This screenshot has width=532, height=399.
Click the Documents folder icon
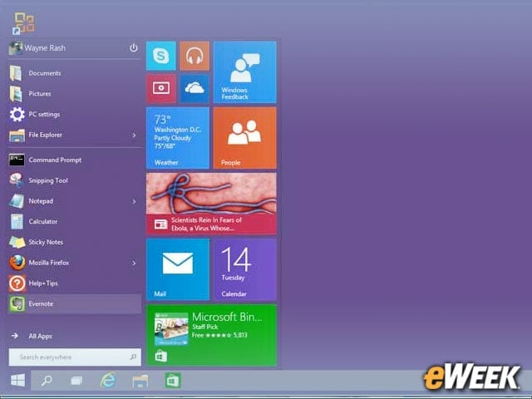pos(16,73)
